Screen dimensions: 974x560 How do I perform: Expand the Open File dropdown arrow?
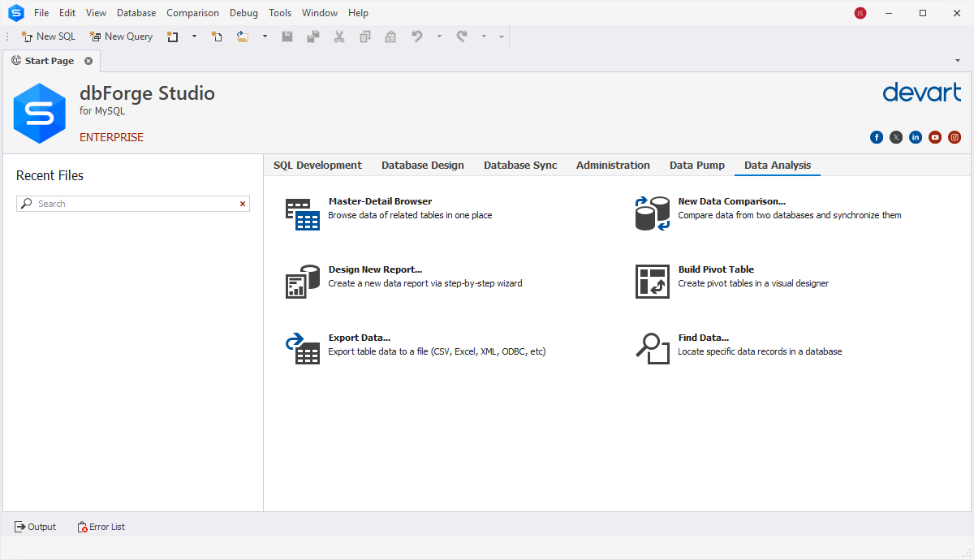(265, 37)
